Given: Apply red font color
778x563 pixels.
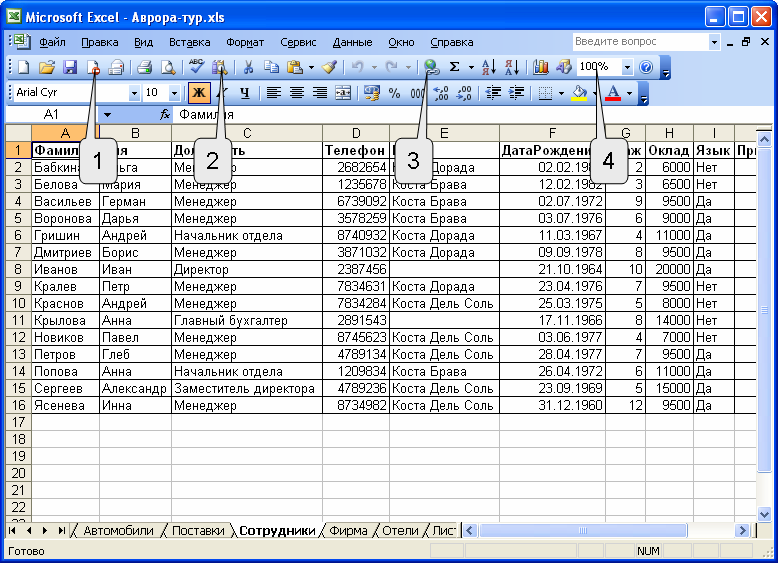Looking at the screenshot, I should coord(614,93).
